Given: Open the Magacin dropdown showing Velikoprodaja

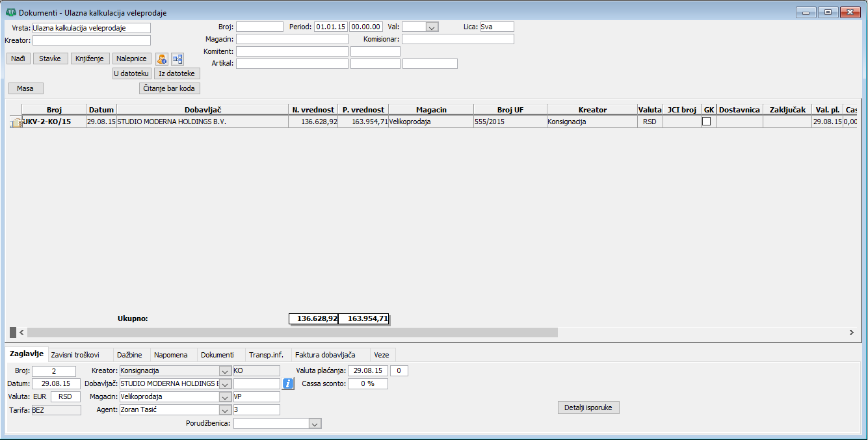Looking at the screenshot, I should 225,396.
